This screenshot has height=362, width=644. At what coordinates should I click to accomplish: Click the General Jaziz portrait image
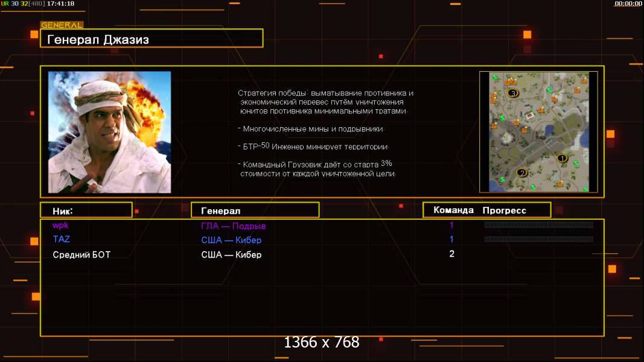coord(110,132)
